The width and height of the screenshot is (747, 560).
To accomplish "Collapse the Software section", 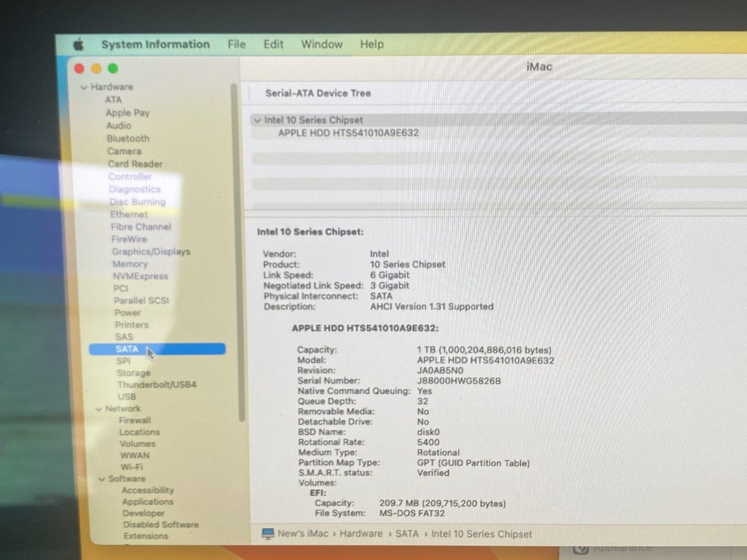I will tap(102, 479).
